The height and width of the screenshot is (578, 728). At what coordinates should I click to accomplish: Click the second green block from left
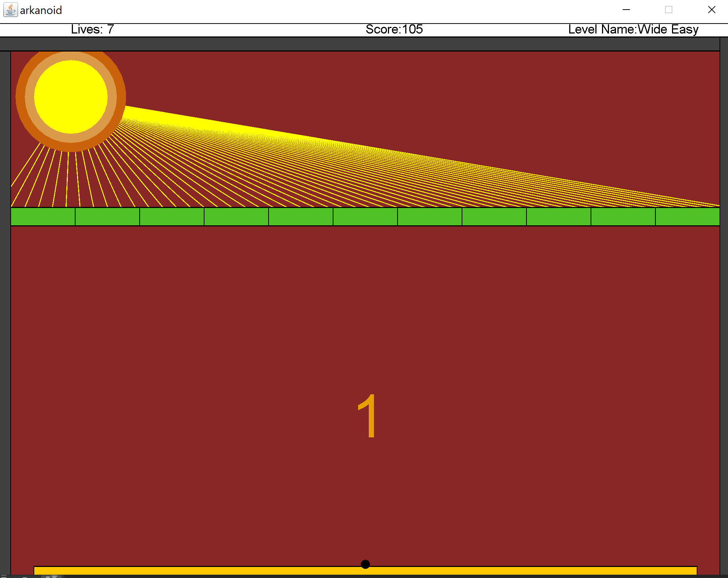tap(107, 216)
